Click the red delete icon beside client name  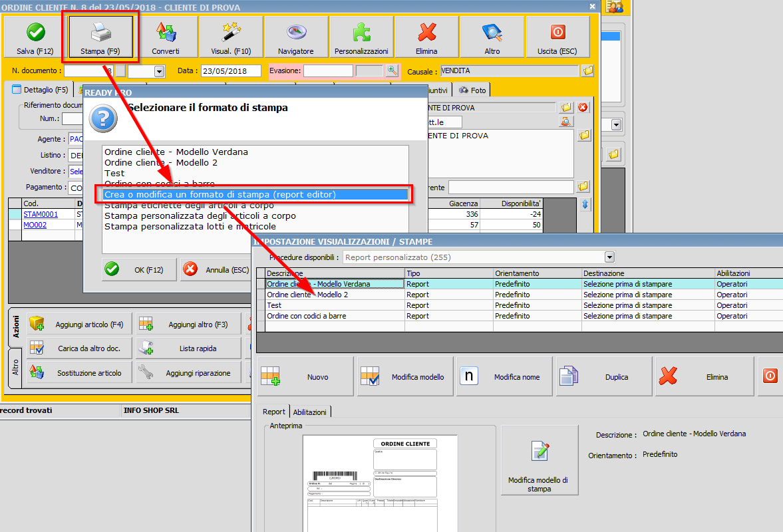point(583,107)
